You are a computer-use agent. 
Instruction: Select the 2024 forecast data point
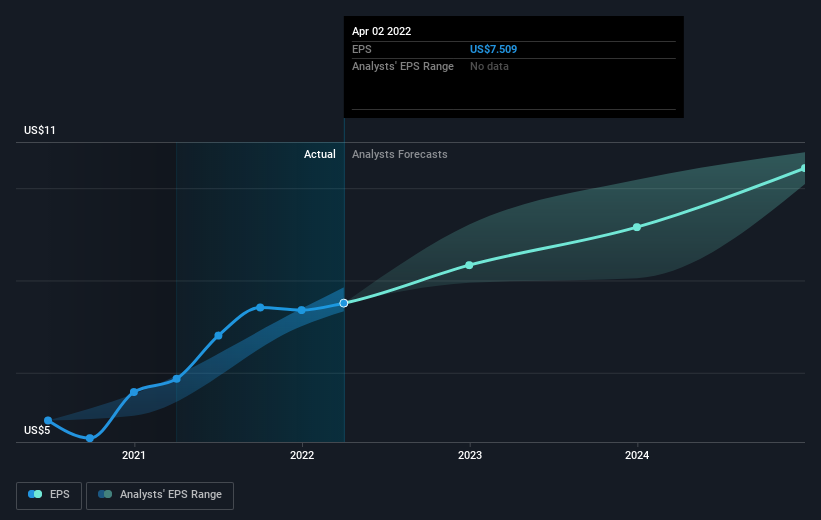(x=637, y=227)
